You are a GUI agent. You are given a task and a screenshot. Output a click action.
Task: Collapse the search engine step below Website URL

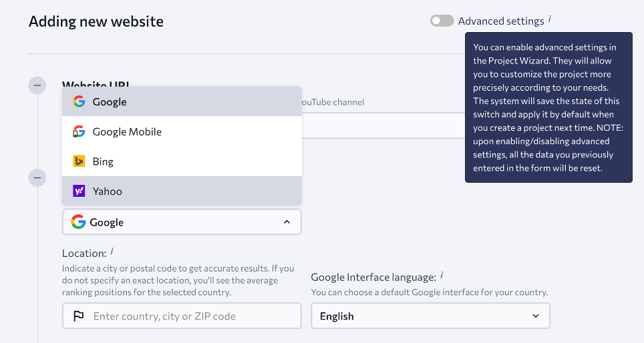38,178
